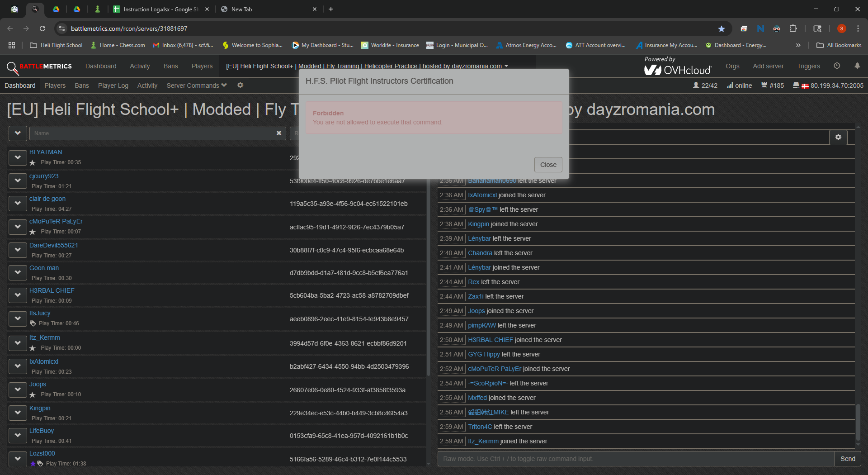Expand actions dropdown for Kingpin
This screenshot has height=475, width=868.
(18, 413)
